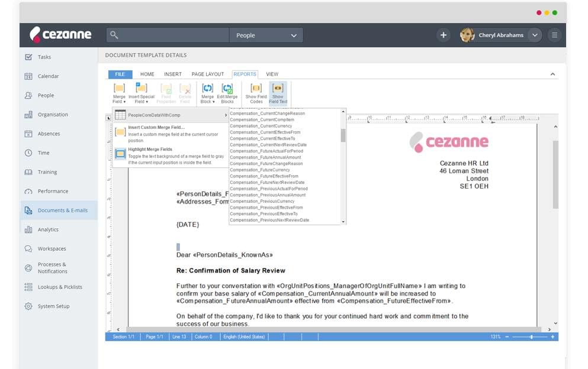Open the Organisation sidebar section

click(x=53, y=114)
